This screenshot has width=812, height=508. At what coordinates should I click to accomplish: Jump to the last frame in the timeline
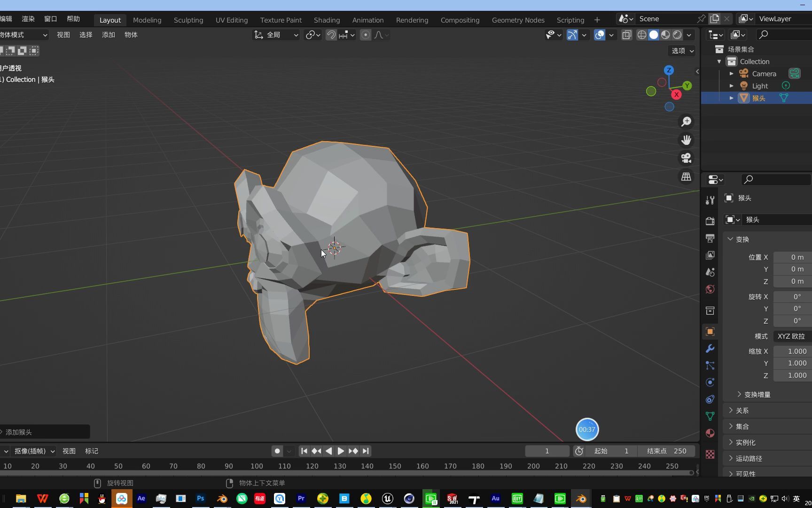click(366, 451)
